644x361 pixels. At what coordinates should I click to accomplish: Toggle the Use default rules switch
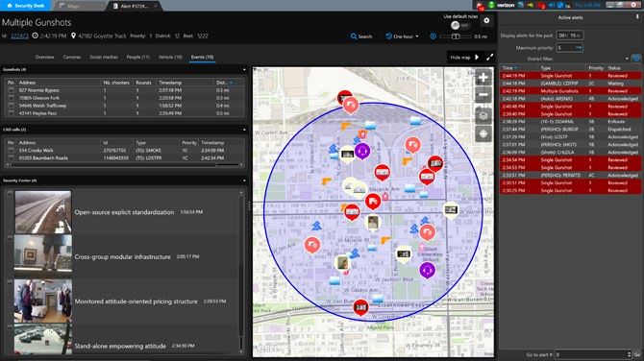(x=459, y=25)
